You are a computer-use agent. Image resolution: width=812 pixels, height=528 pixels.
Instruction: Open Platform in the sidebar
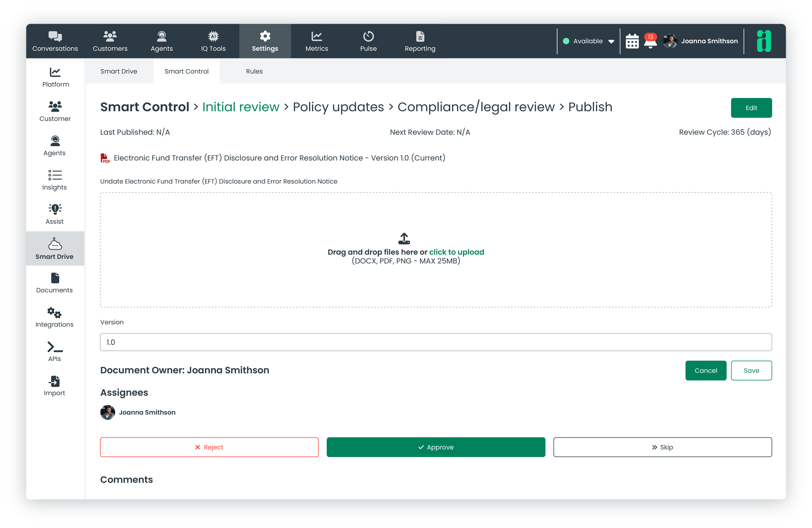tap(56, 77)
